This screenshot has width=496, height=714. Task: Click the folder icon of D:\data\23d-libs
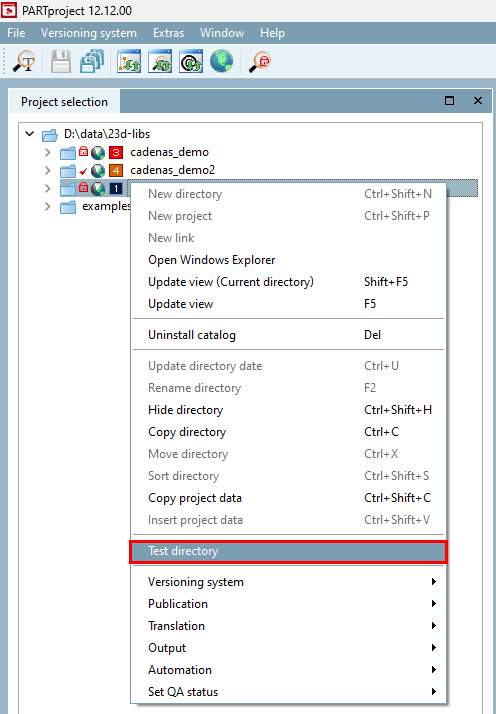pos(50,135)
